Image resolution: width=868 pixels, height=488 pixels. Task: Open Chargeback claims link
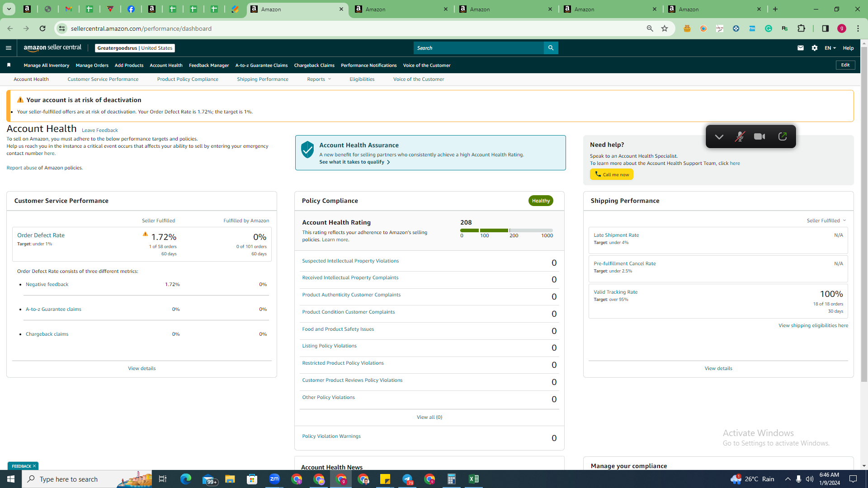click(x=47, y=334)
